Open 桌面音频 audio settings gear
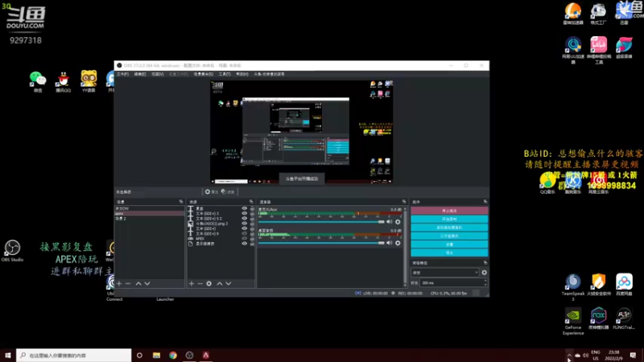 (x=398, y=243)
